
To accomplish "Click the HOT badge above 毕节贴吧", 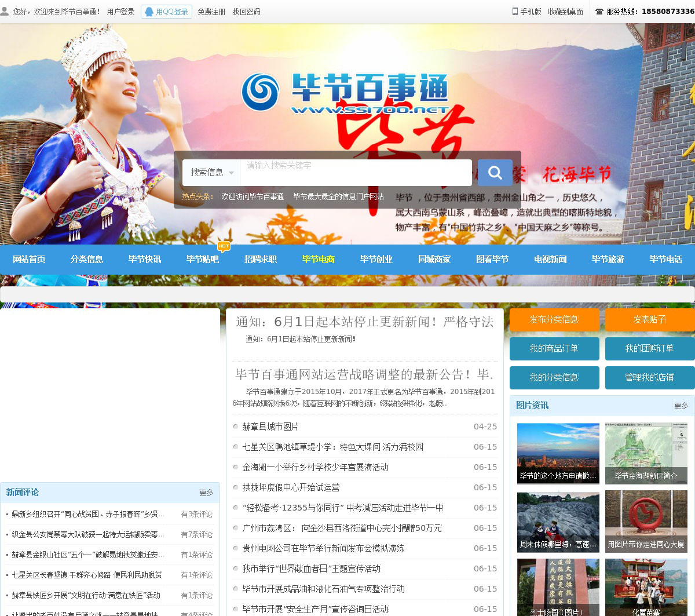I will [x=224, y=246].
